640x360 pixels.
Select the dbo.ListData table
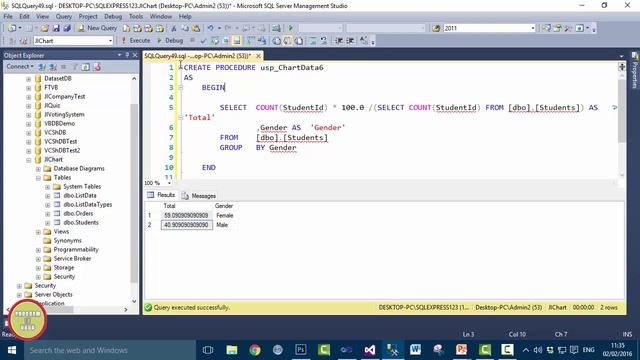pyautogui.click(x=80, y=196)
